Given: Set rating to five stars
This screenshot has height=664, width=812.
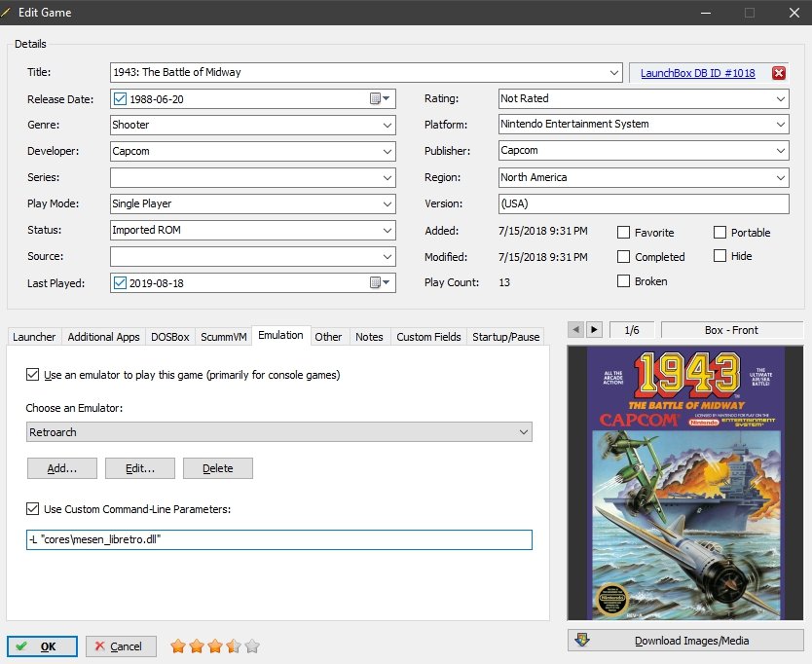Looking at the screenshot, I should coord(253,646).
